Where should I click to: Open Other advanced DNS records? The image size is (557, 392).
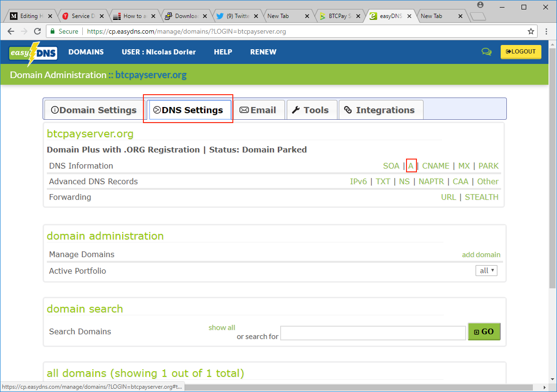(x=488, y=182)
